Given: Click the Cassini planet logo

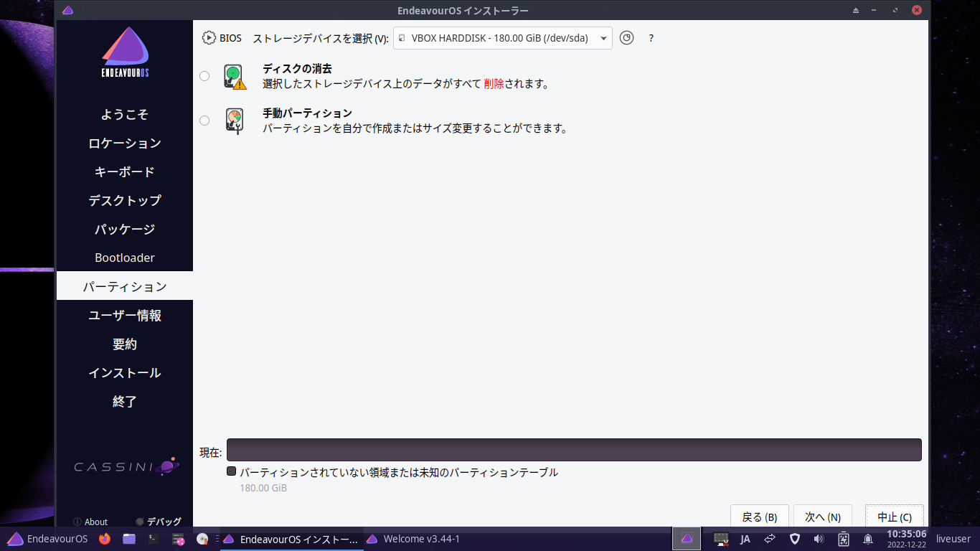Looking at the screenshot, I should click(126, 466).
